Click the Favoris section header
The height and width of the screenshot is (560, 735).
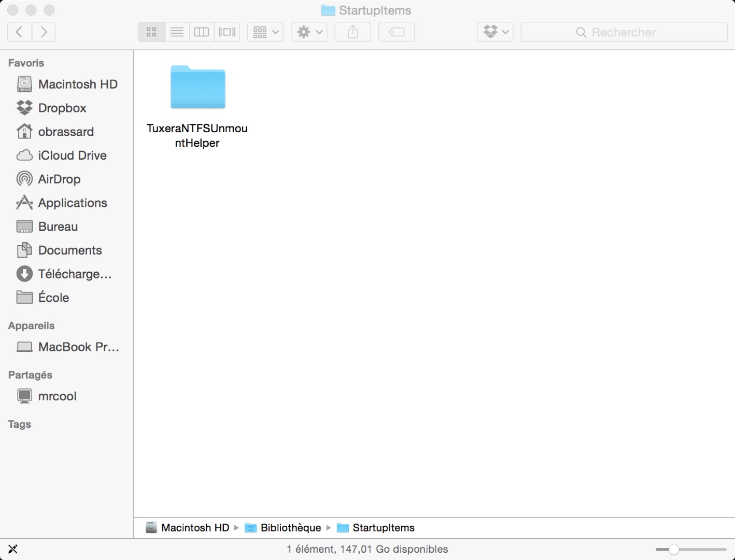[26, 63]
